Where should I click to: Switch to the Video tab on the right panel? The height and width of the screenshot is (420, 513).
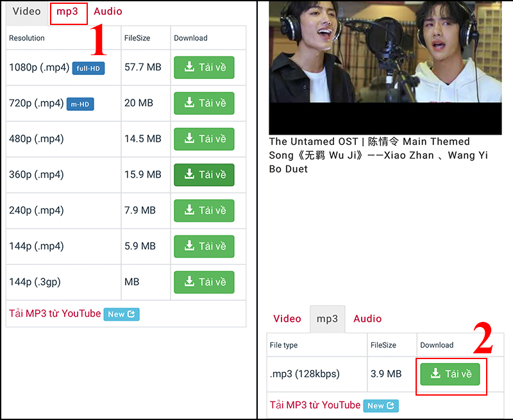287,319
